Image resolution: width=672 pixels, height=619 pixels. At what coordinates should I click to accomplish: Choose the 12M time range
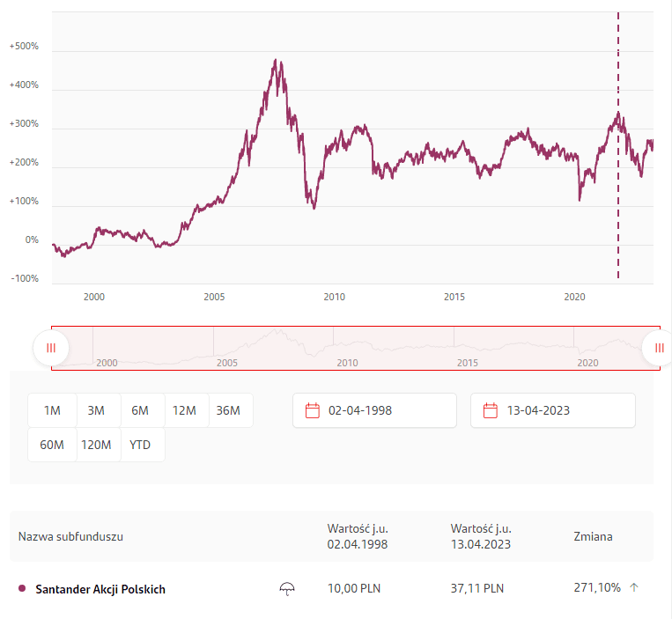coord(184,410)
